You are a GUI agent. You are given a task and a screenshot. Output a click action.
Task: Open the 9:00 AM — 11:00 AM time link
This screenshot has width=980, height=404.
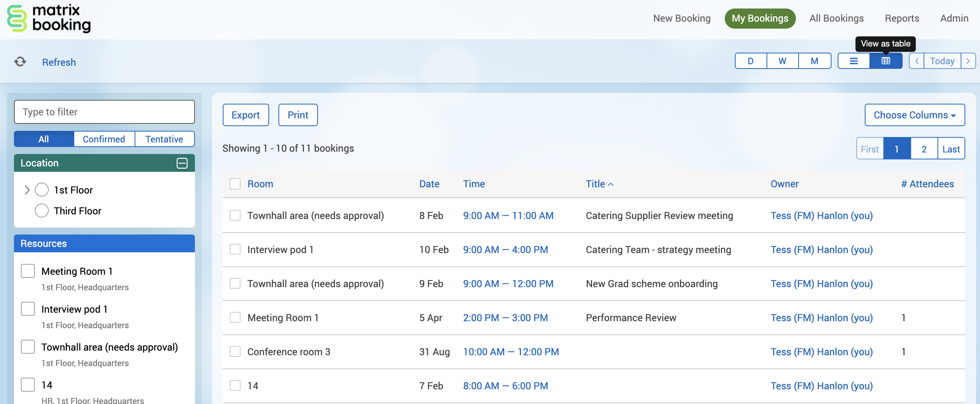(508, 216)
